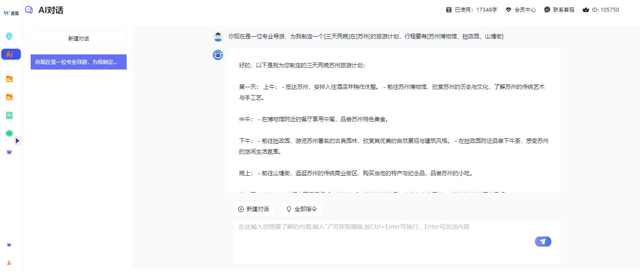The height and width of the screenshot is (272, 644).
Task: Click the 第一天 上午 paragraph
Action: point(392,92)
